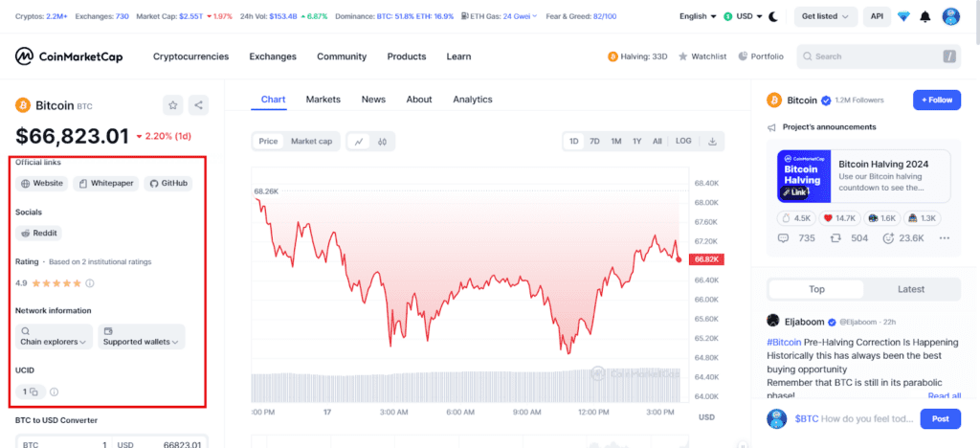Select Market cap chart toggle

pos(311,142)
